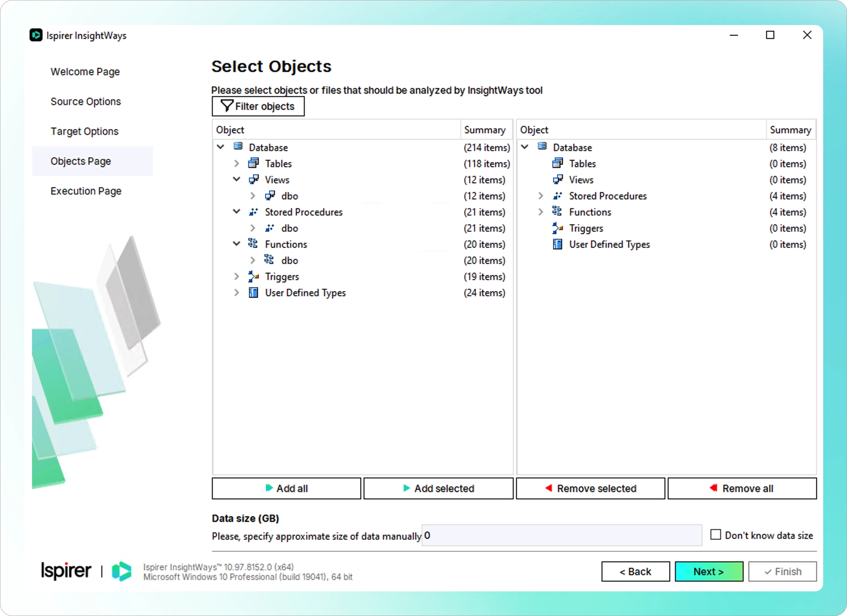Click the Database icon in right selected pane
The height and width of the screenshot is (616, 847).
(542, 147)
